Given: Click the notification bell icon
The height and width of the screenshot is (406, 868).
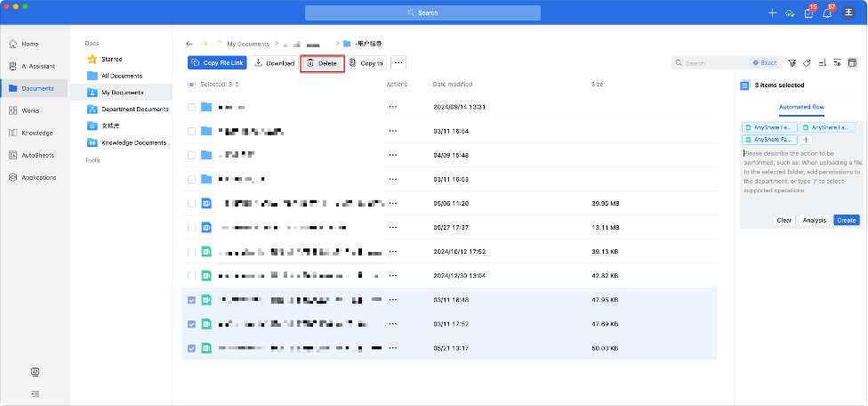Looking at the screenshot, I should [826, 13].
